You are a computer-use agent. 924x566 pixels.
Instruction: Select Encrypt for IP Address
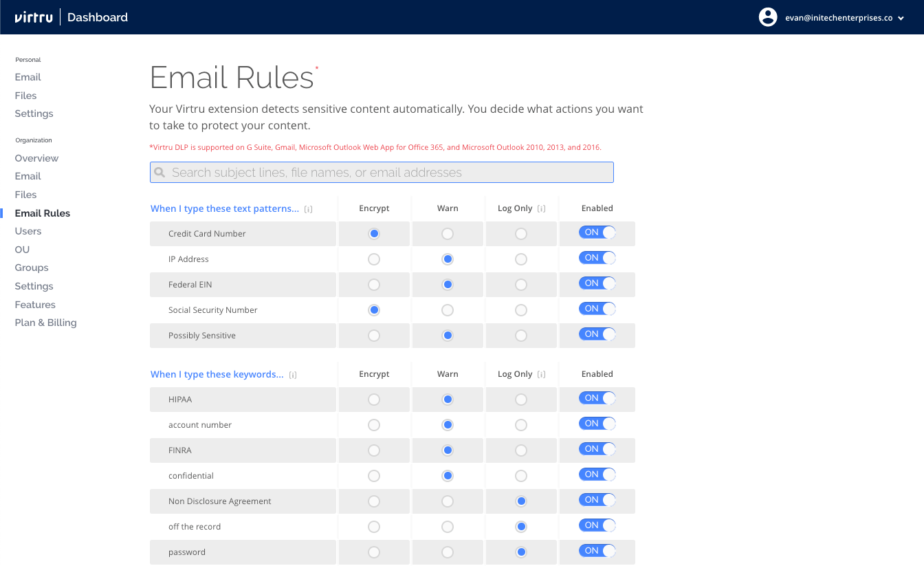coord(374,259)
